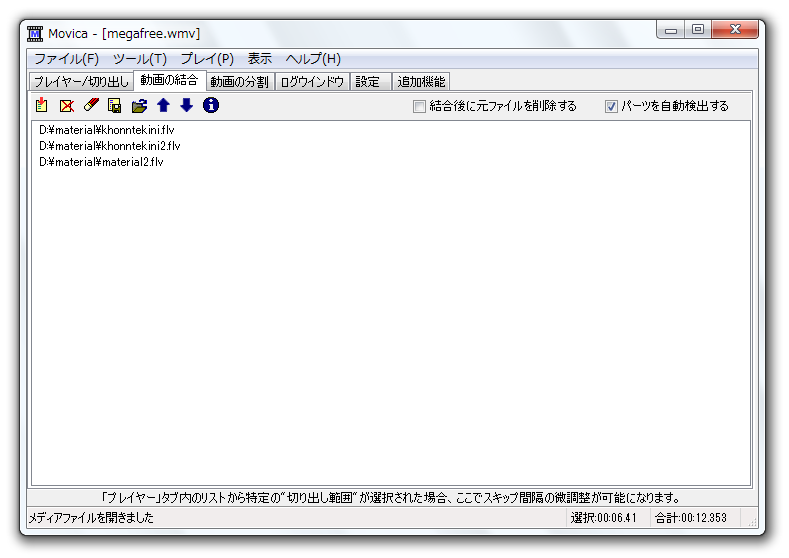
Task: Maximize the Movica window
Action: [x=698, y=30]
